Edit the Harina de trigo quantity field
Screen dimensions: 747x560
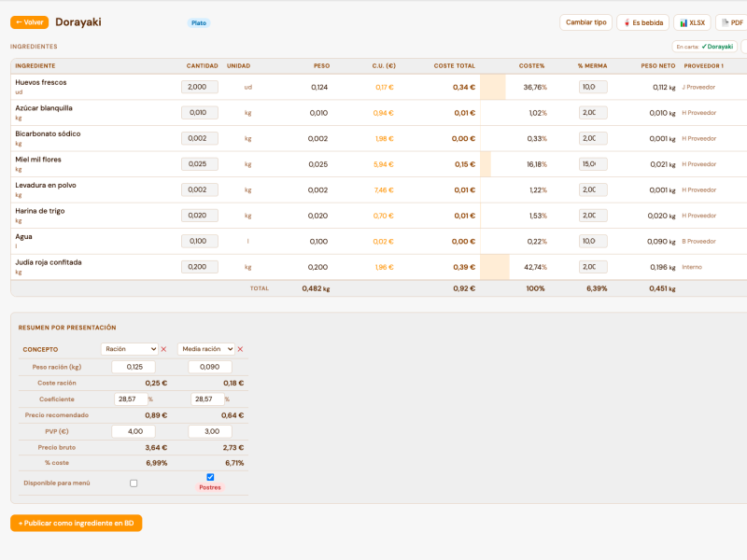point(200,216)
